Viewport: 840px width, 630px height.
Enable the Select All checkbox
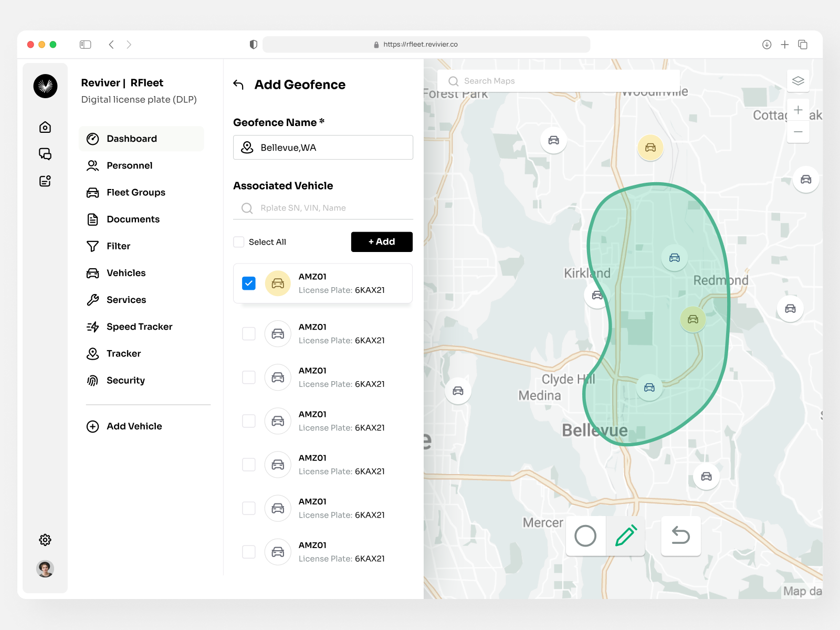239,242
